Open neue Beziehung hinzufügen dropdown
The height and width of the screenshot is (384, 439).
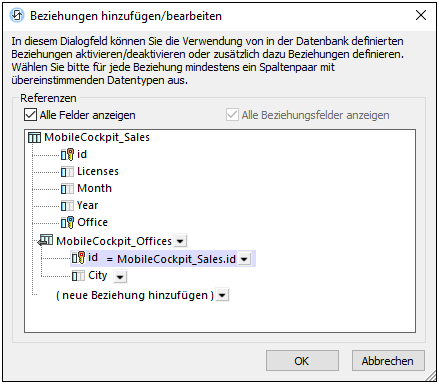tap(222, 295)
